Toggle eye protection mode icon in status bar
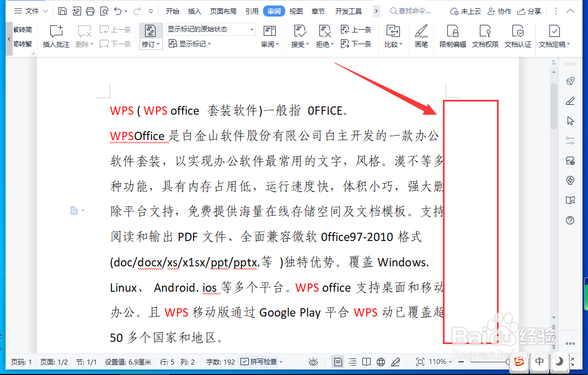The height and width of the screenshot is (375, 588). tap(313, 362)
